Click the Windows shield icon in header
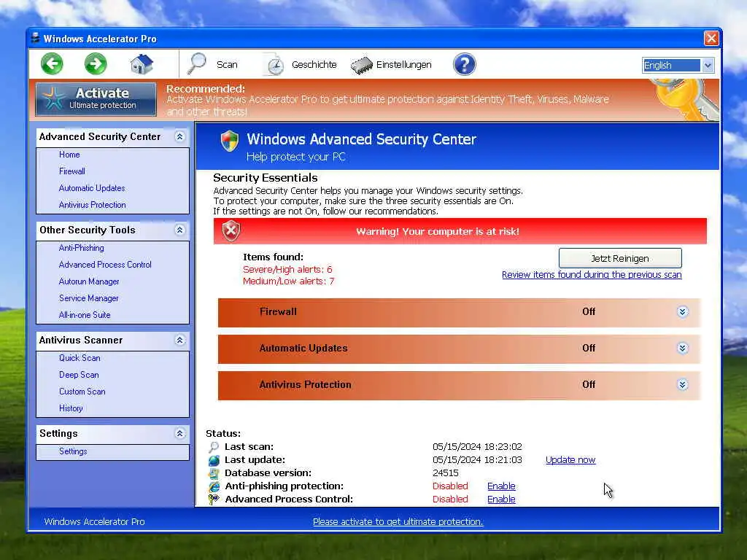This screenshot has height=560, width=747. (229, 141)
